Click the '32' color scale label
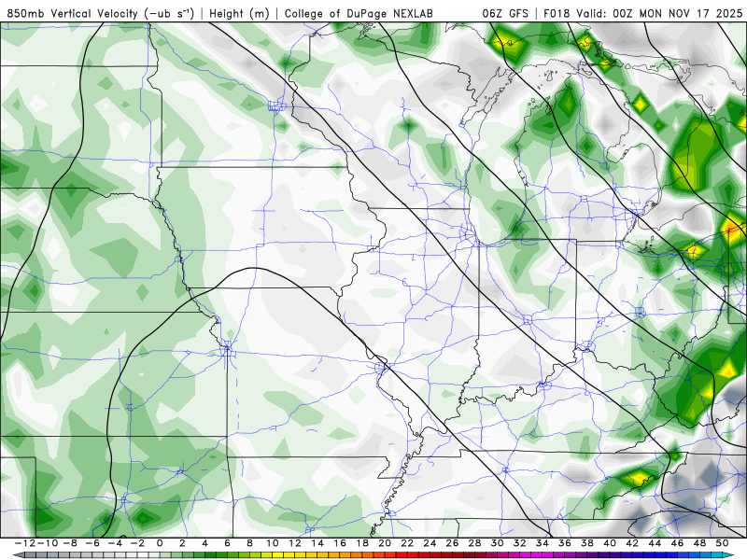Viewport: 747px width, 560px height. [x=520, y=543]
